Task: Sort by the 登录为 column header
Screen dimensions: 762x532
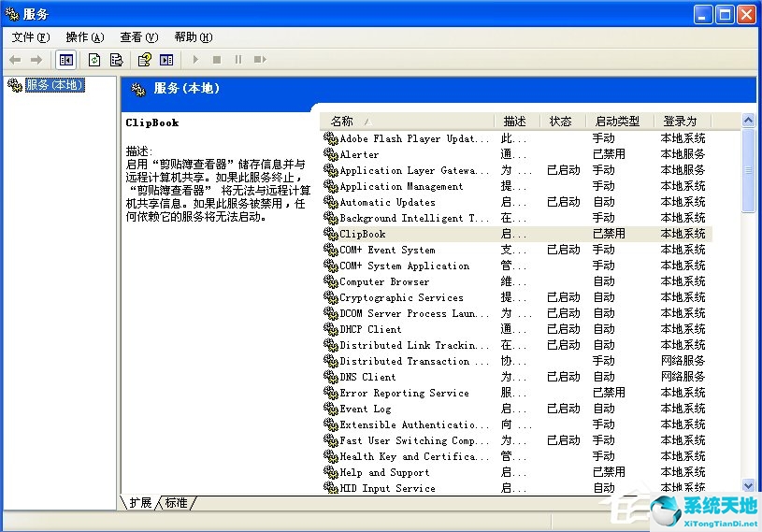Action: (683, 121)
